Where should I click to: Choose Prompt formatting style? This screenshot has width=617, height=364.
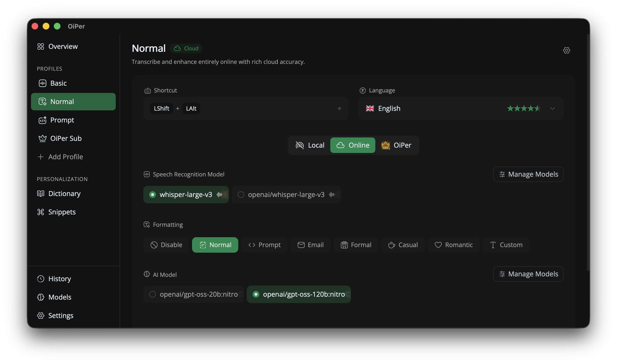click(264, 245)
